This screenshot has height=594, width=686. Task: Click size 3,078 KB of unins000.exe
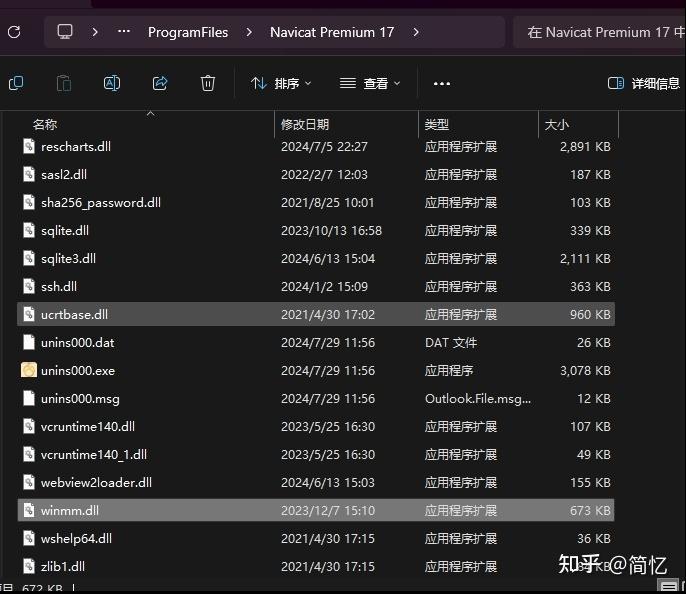pyautogui.click(x=585, y=370)
